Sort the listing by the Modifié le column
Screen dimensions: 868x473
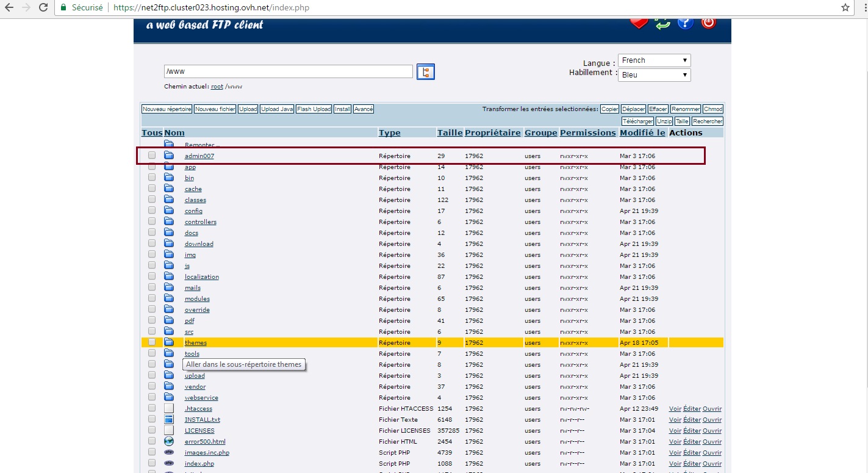coord(642,132)
